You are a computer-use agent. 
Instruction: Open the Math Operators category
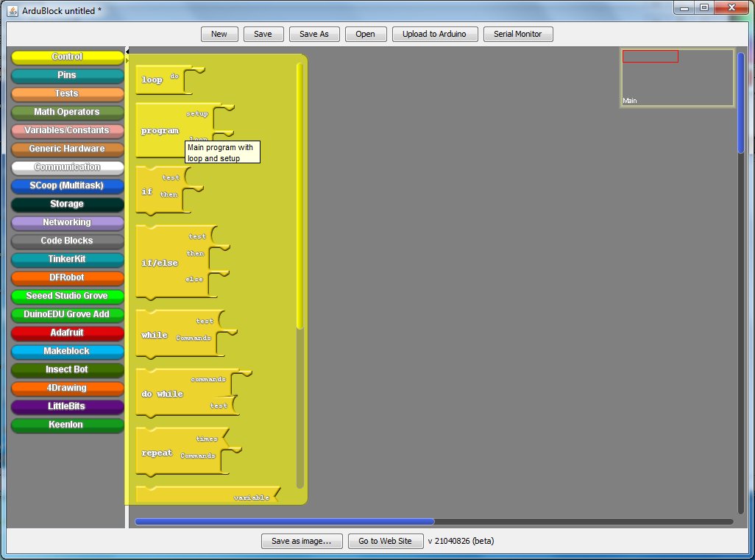click(67, 112)
